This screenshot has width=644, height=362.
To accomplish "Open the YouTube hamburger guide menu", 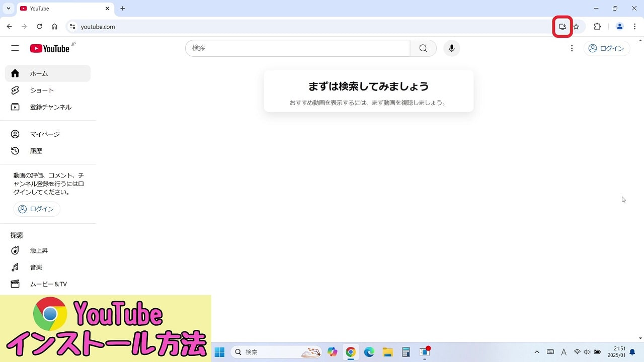I will (x=15, y=48).
